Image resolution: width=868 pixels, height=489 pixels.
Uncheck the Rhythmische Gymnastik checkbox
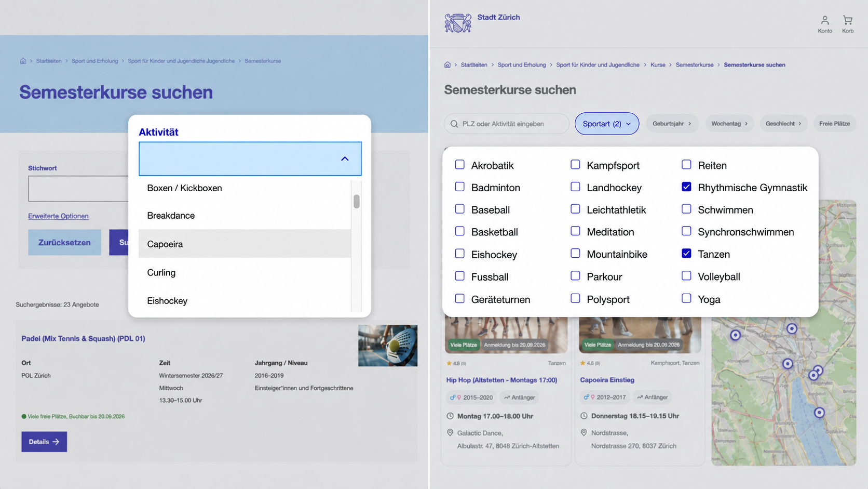[x=686, y=187]
